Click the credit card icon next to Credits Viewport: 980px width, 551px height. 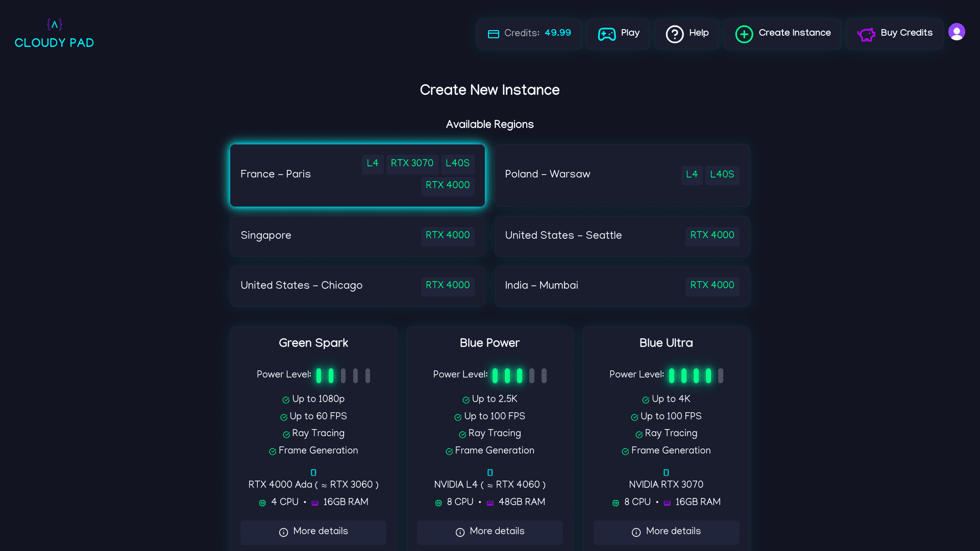(x=493, y=34)
